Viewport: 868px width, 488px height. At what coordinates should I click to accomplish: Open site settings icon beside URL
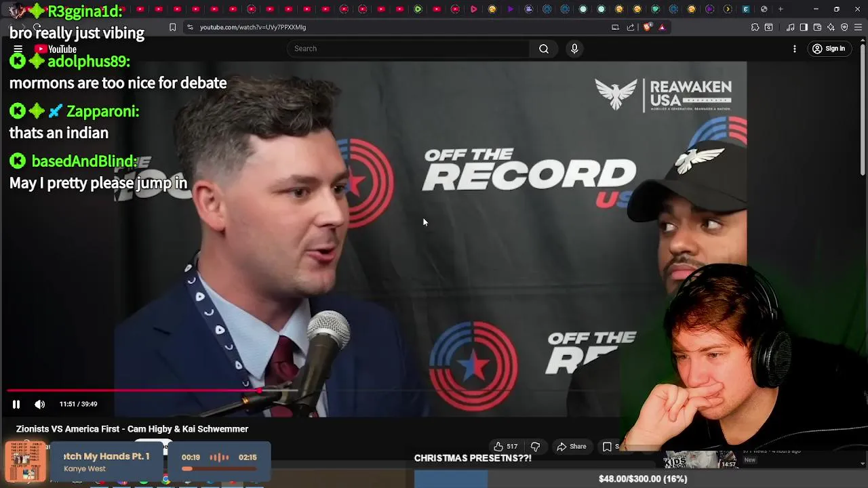190,27
